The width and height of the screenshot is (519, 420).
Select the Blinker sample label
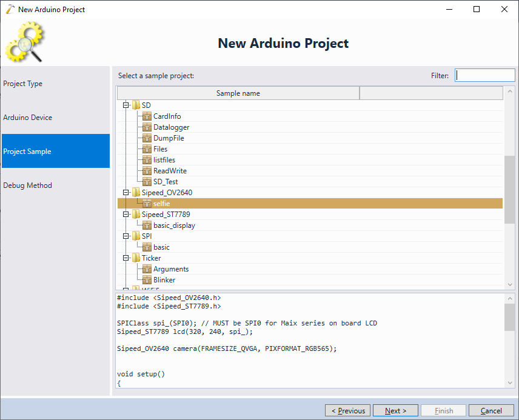pyautogui.click(x=164, y=281)
